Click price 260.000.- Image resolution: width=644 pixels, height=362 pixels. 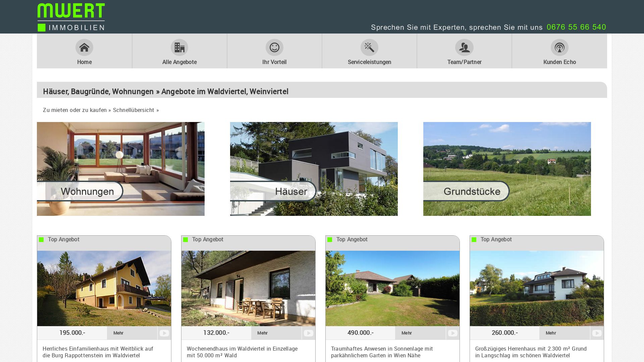[505, 333]
